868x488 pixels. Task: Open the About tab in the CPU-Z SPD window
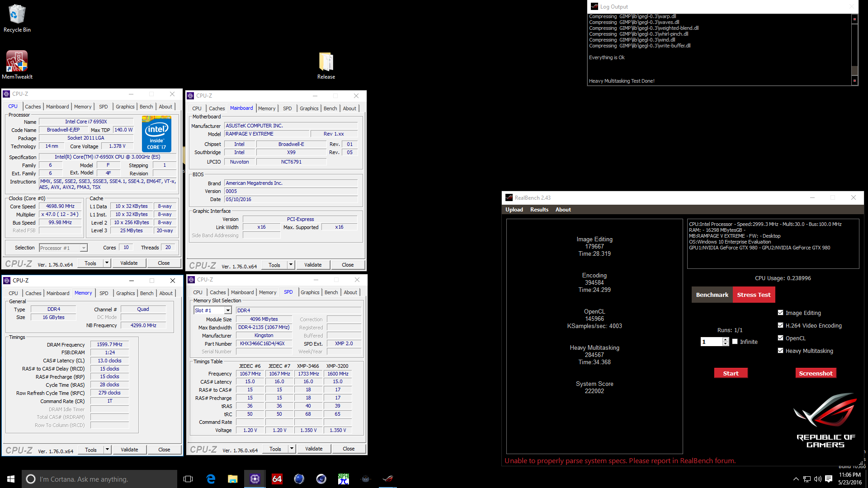click(x=350, y=292)
